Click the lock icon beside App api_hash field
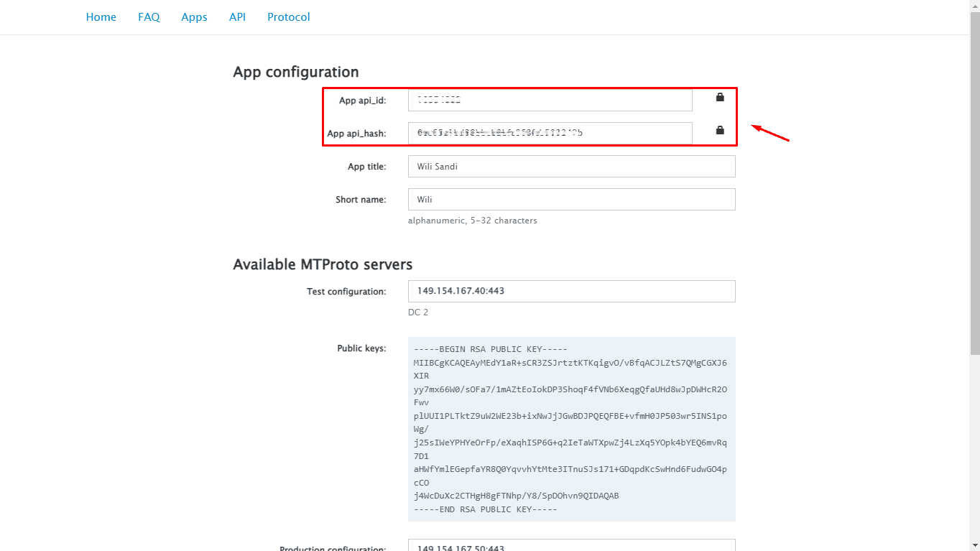The height and width of the screenshot is (551, 980). 719,130
